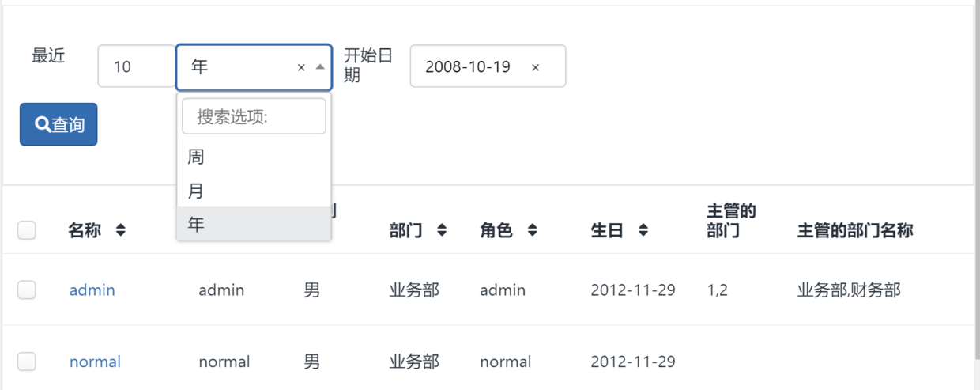Click the 查询 search button
The height and width of the screenshot is (390, 980).
(x=58, y=125)
